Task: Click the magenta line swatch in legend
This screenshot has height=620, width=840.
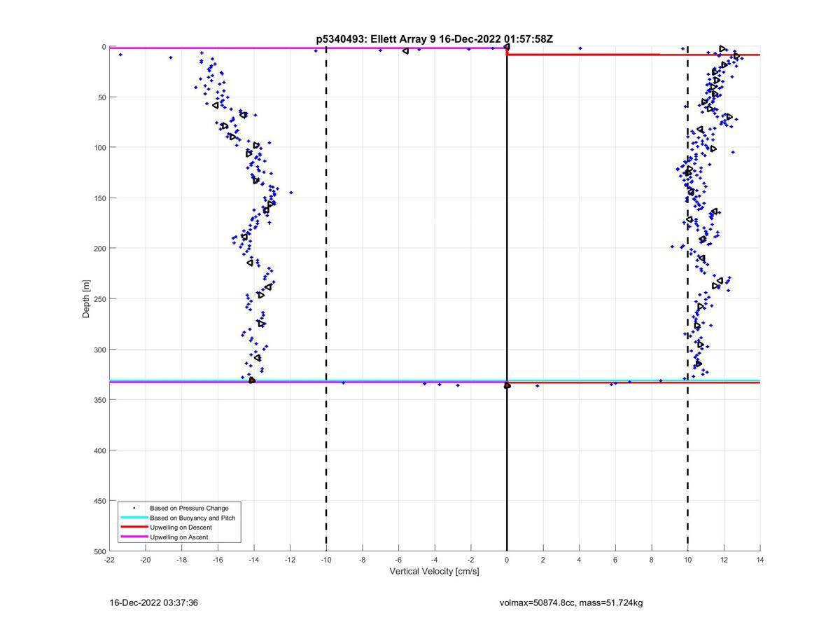Action: (134, 537)
